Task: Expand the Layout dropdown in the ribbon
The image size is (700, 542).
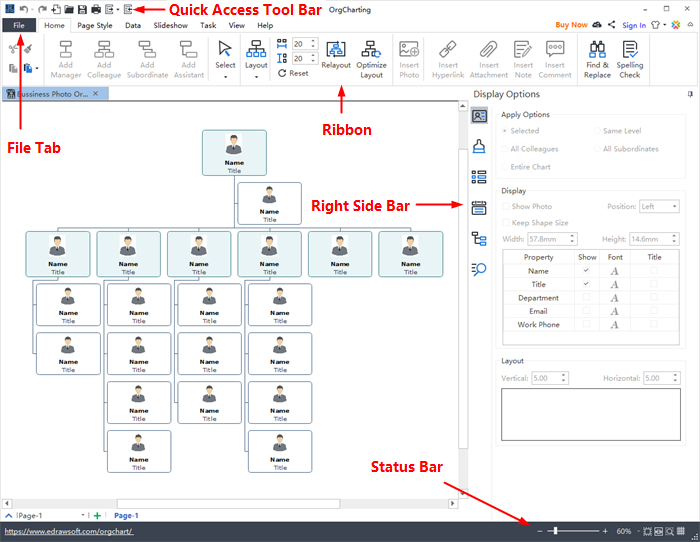Action: (256, 77)
